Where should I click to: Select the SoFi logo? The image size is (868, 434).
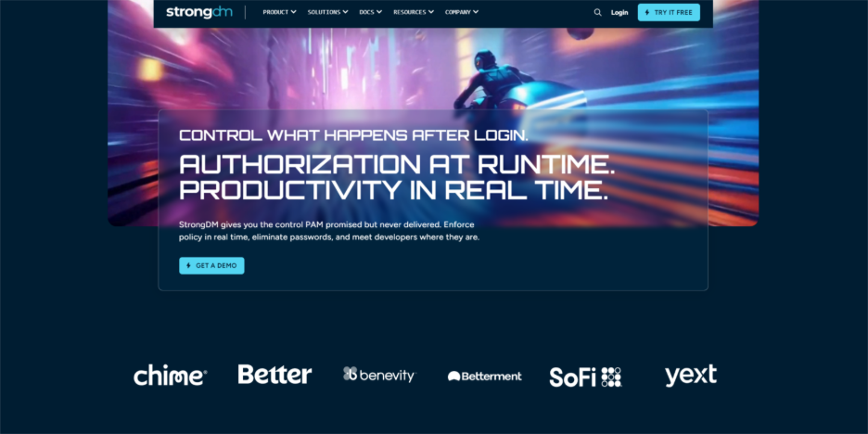click(585, 377)
